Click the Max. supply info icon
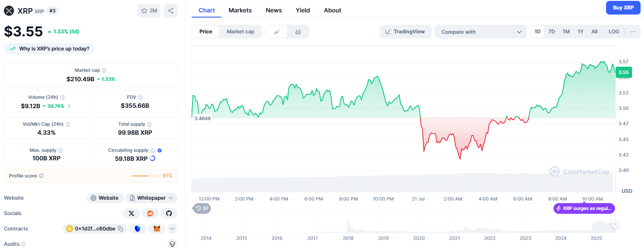 tap(61, 151)
